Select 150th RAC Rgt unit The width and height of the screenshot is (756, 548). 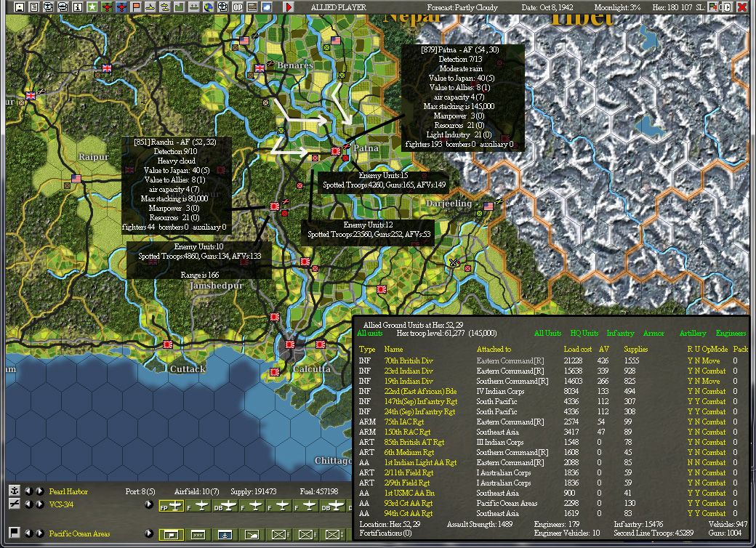coord(407,432)
